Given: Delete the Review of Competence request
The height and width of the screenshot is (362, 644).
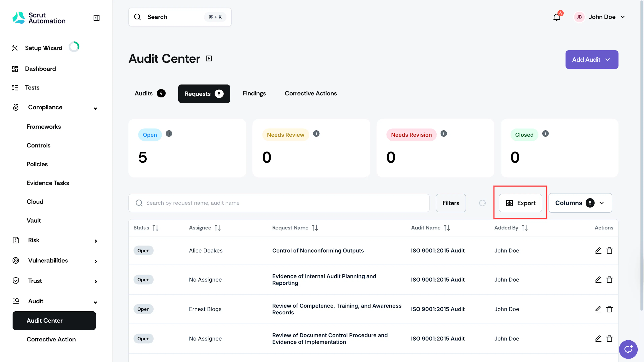Looking at the screenshot, I should click(x=609, y=309).
